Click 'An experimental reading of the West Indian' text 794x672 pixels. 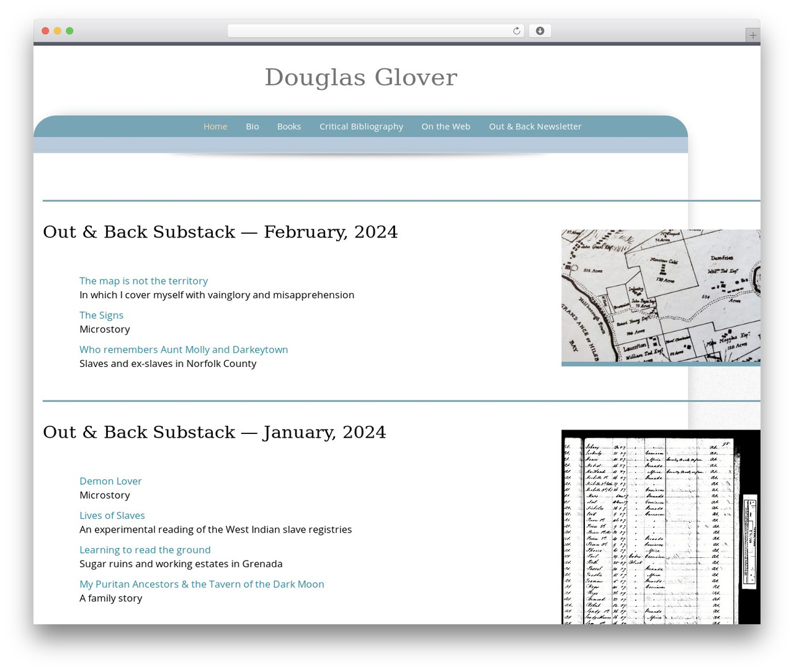pos(216,529)
